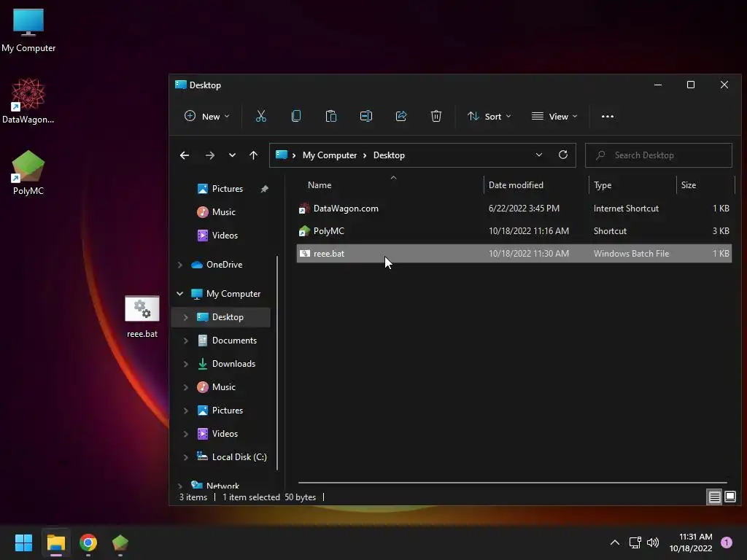Open the View layout dropdown
Screen dimensions: 747x560
(554, 116)
